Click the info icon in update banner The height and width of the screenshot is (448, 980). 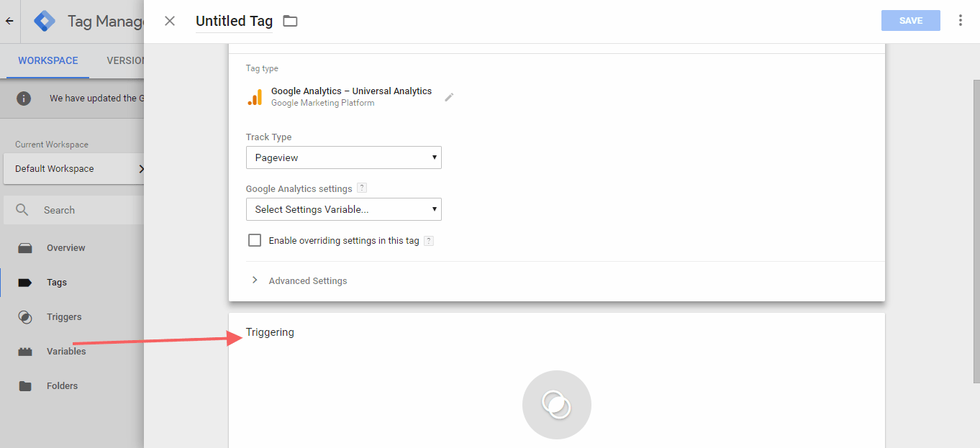pyautogui.click(x=24, y=99)
